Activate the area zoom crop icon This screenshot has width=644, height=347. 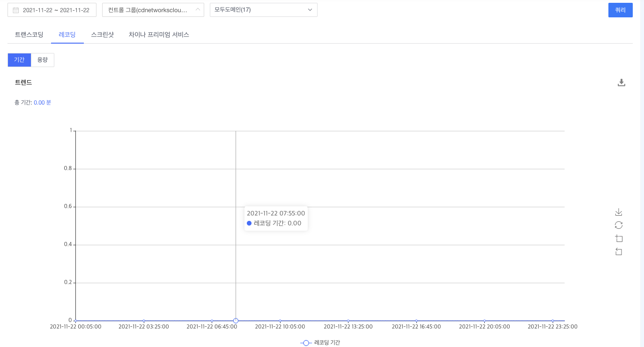point(618,238)
